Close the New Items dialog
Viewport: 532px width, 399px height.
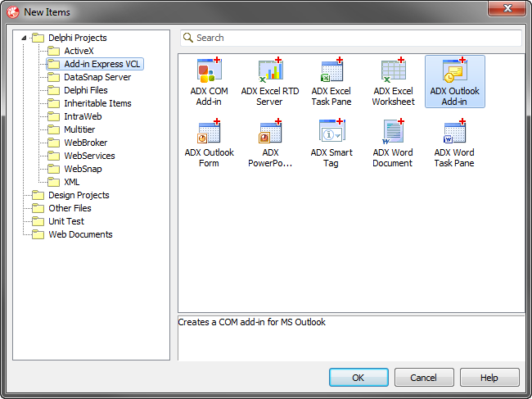[507, 8]
